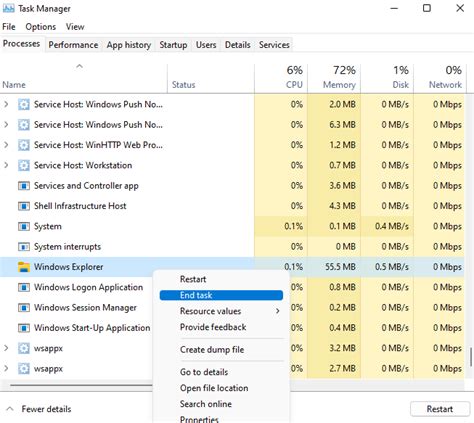Expand the 6.3 MB Service Host: Windows Push row
This screenshot has height=423, width=474.
coord(6,124)
